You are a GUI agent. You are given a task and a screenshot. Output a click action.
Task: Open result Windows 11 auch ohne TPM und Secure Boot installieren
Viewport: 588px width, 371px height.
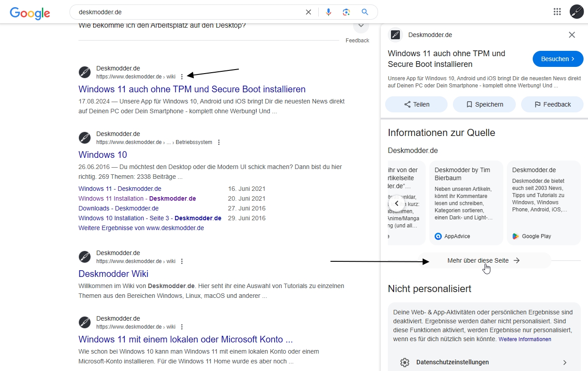(192, 89)
